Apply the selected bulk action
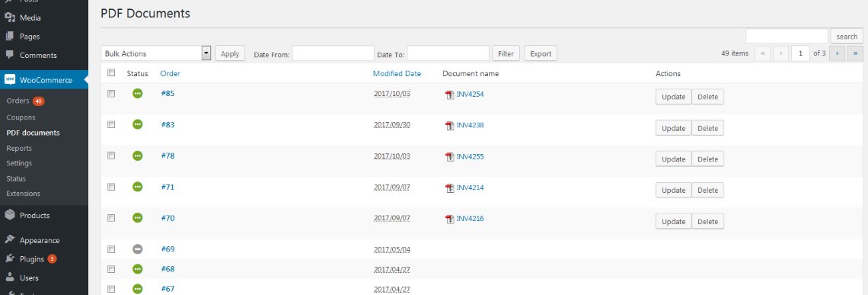The height and width of the screenshot is (295, 868). (x=230, y=54)
